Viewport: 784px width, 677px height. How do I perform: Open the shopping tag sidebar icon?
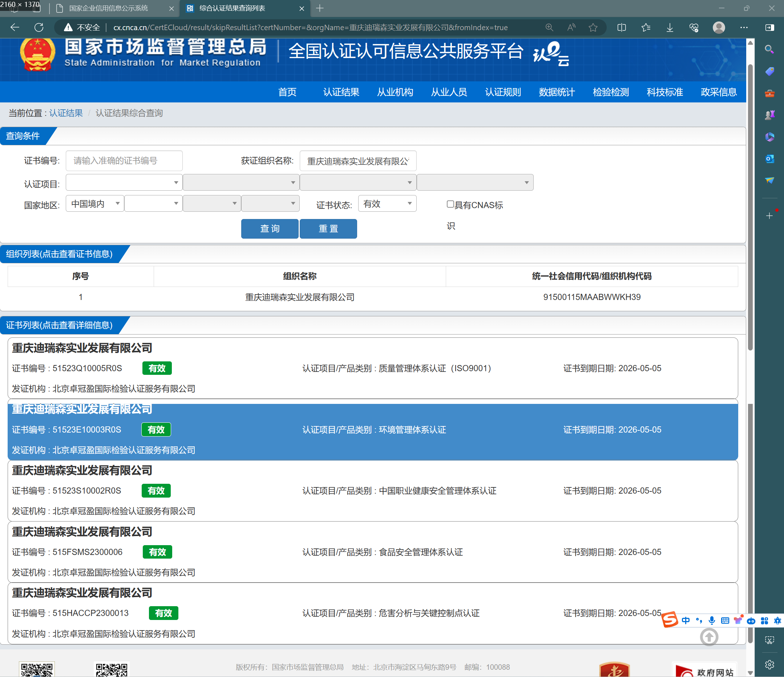click(769, 72)
